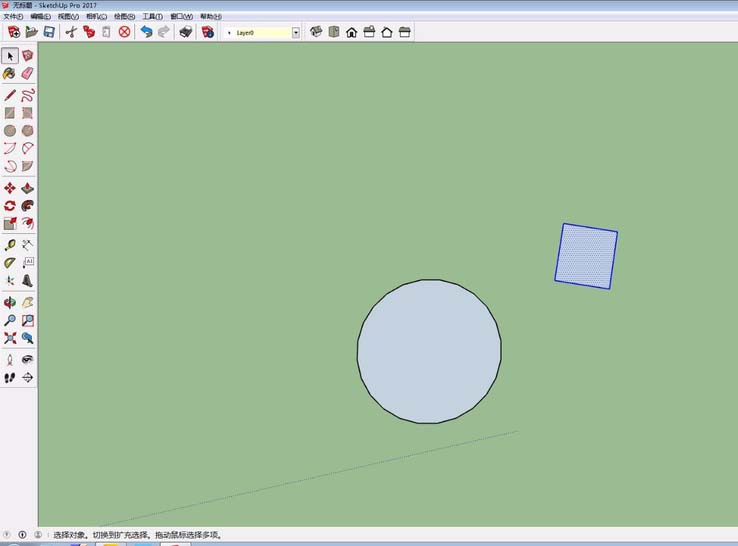Click the gray circle face
The image size is (738, 546).
429,351
